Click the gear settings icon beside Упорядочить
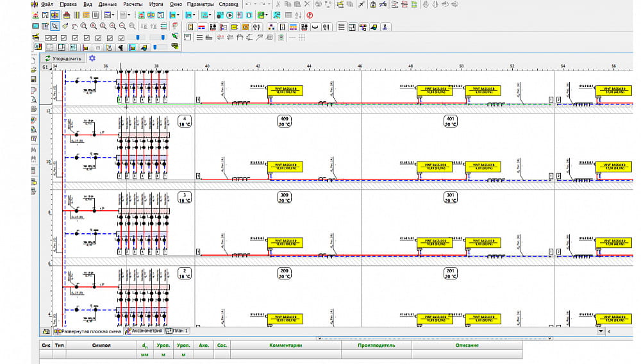Viewport: 641px width, 364px height. point(92,58)
